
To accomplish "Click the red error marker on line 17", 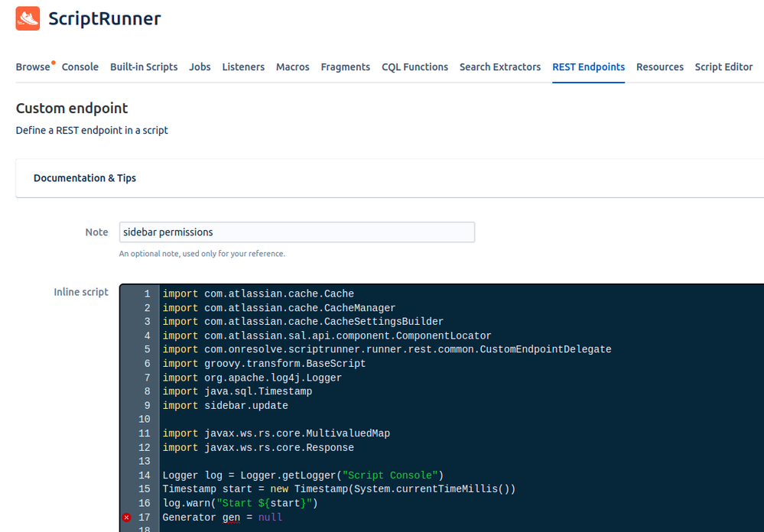I will coord(127,517).
